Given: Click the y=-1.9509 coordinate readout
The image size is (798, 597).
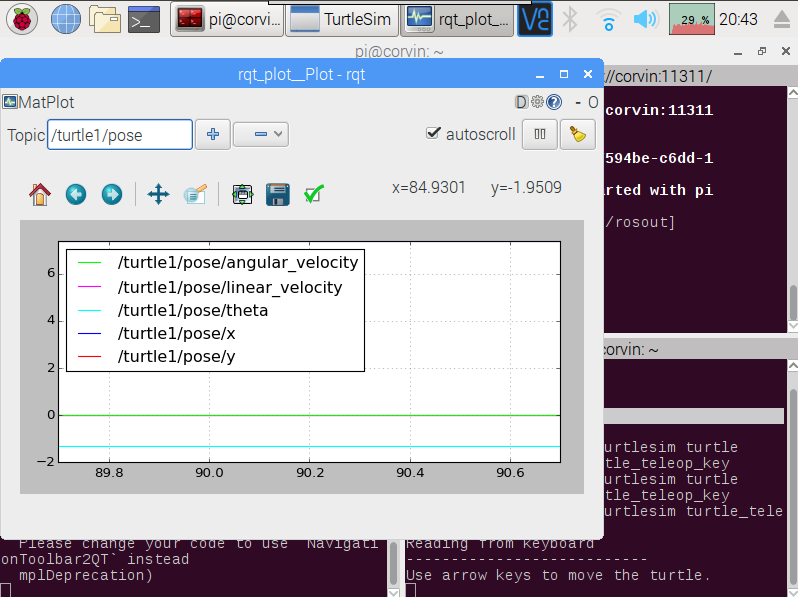Looking at the screenshot, I should 526,187.
